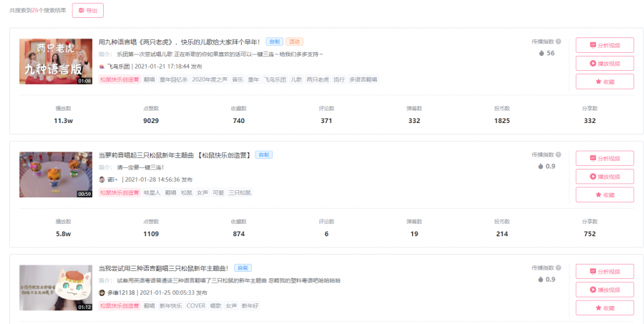Select the 音乐 tag
Image resolution: width=644 pixels, height=324 pixels.
tap(238, 79)
